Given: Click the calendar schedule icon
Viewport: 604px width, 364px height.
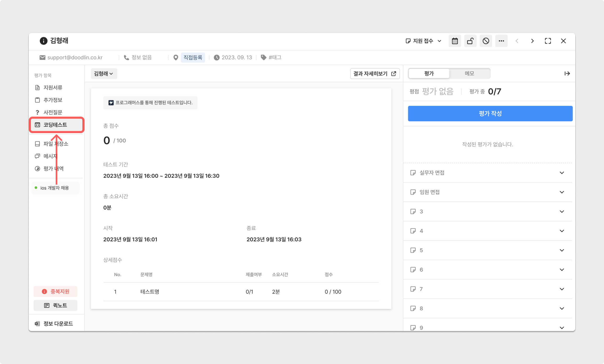Looking at the screenshot, I should pos(455,41).
